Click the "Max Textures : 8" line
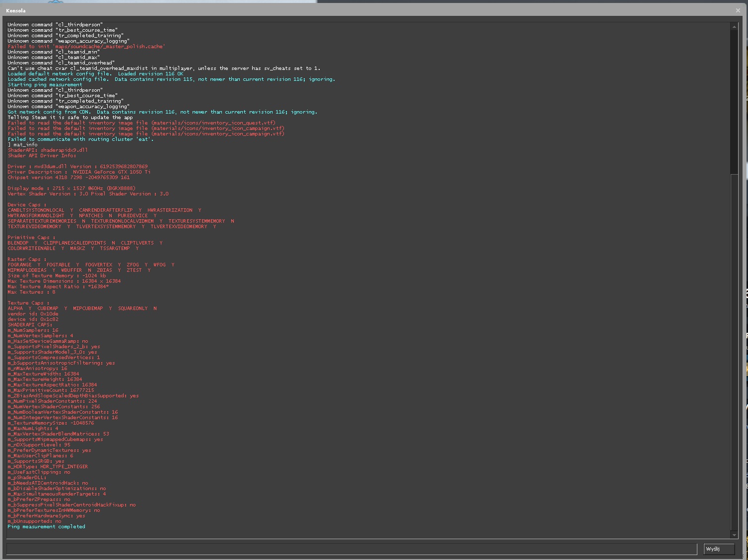748x560 pixels. [x=31, y=292]
